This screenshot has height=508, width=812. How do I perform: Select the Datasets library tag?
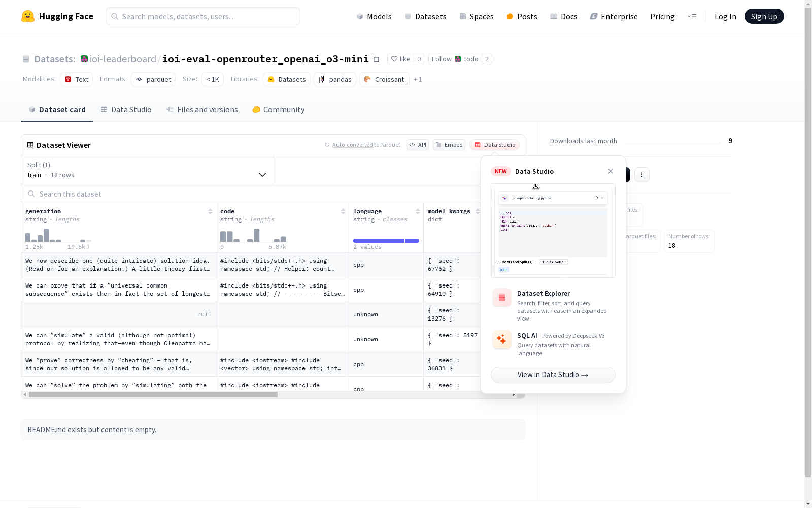[x=287, y=79]
